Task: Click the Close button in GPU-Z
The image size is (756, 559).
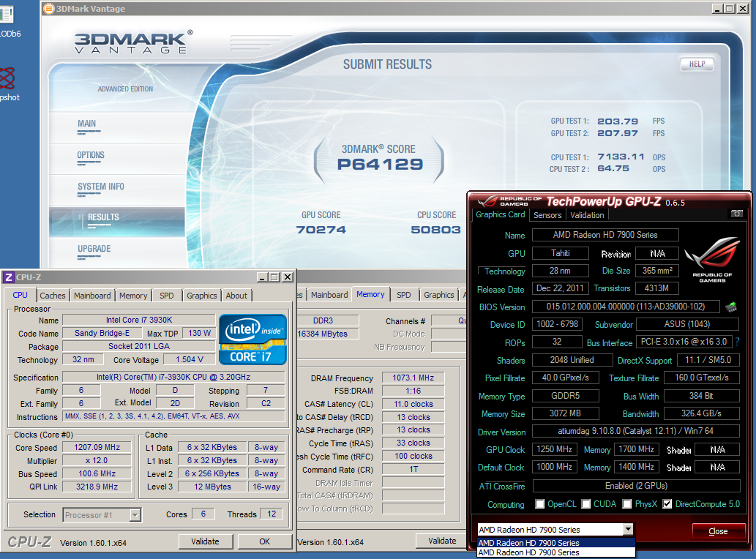Action: 718,530
